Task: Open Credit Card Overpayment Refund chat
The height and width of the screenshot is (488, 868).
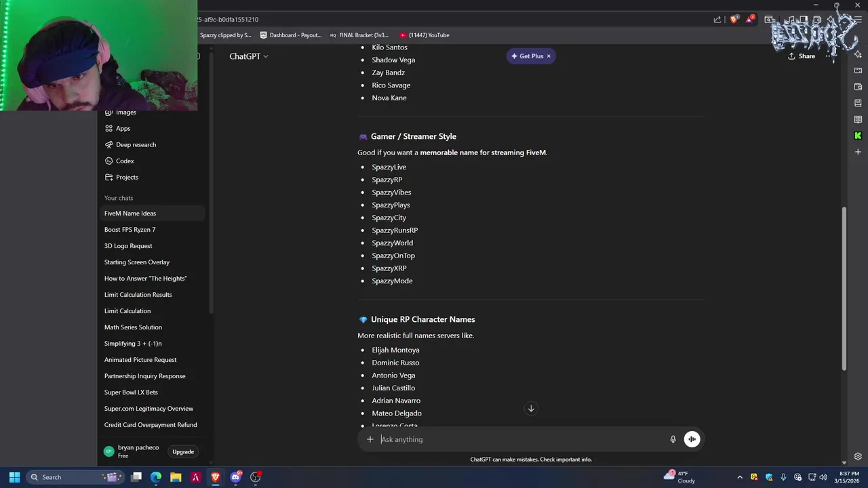Action: (x=153, y=425)
